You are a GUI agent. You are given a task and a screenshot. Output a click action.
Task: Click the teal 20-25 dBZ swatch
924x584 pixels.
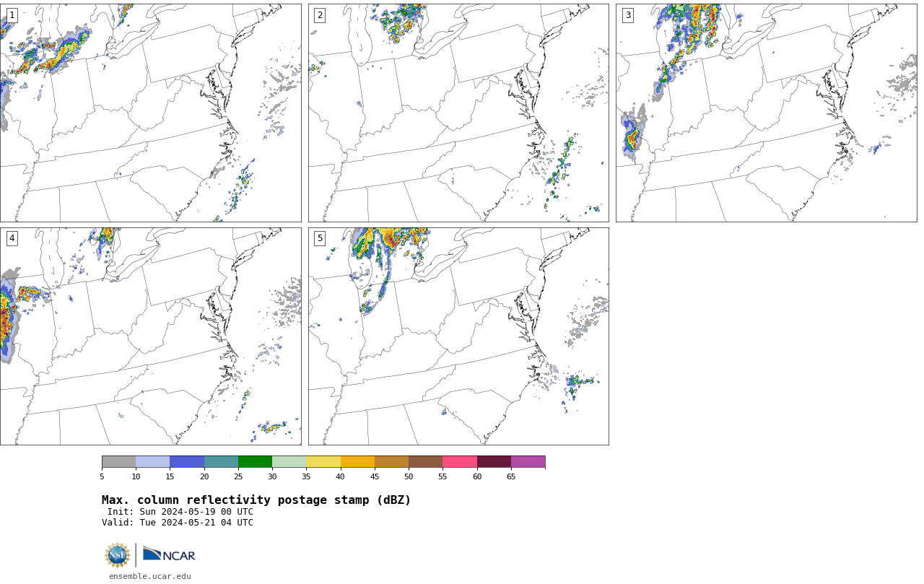coord(221,462)
